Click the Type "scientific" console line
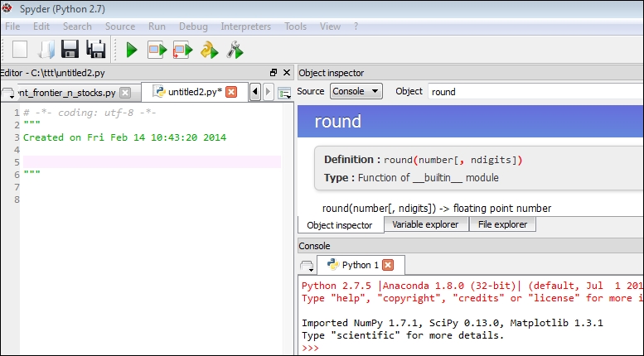 [x=403, y=335]
